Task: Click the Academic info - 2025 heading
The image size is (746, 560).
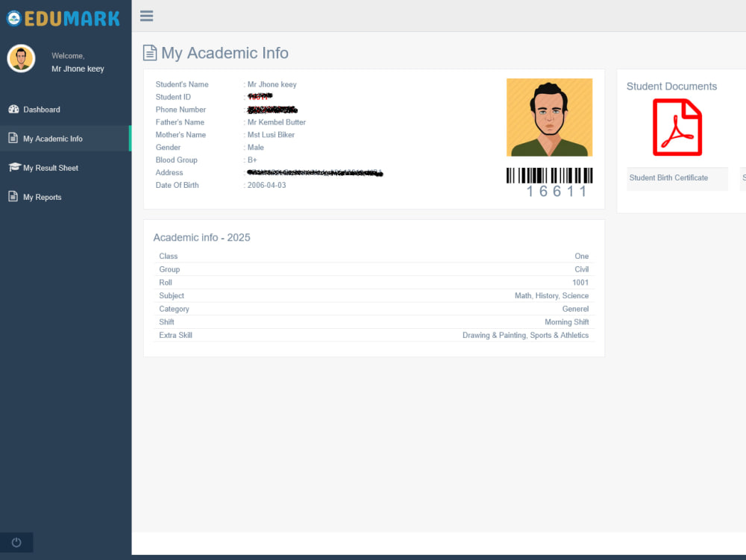Action: point(201,237)
